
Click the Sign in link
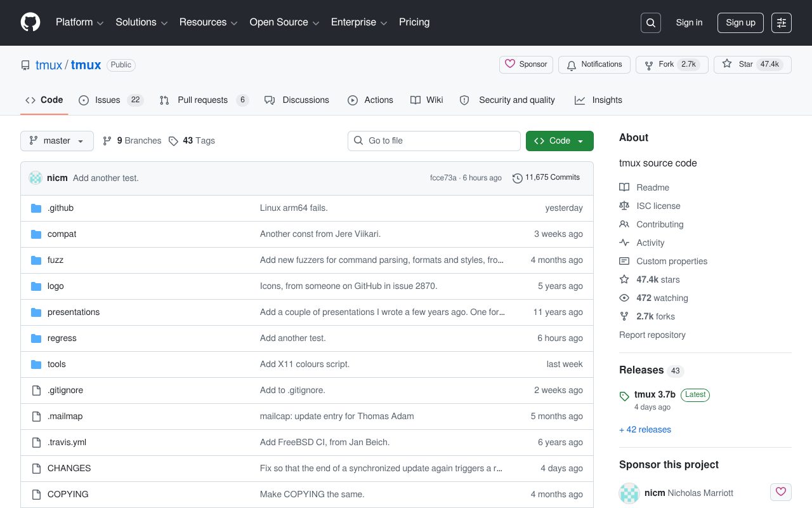pyautogui.click(x=689, y=23)
